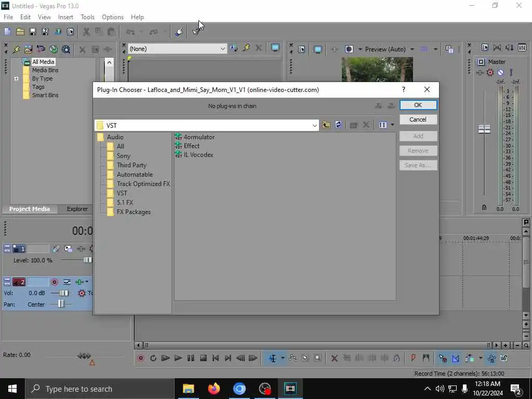Click the Master FX gear icon
This screenshot has height=399, width=532.
click(490, 72)
